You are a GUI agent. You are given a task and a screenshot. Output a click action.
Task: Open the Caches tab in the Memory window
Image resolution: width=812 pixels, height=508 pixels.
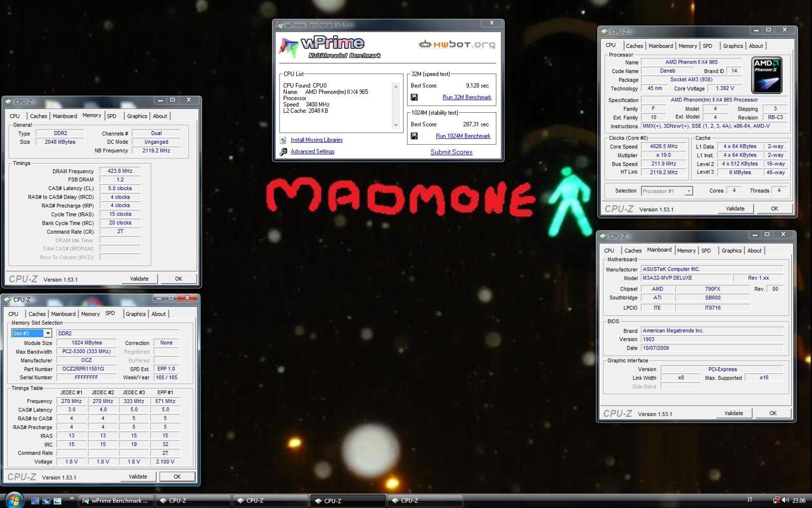tap(39, 116)
